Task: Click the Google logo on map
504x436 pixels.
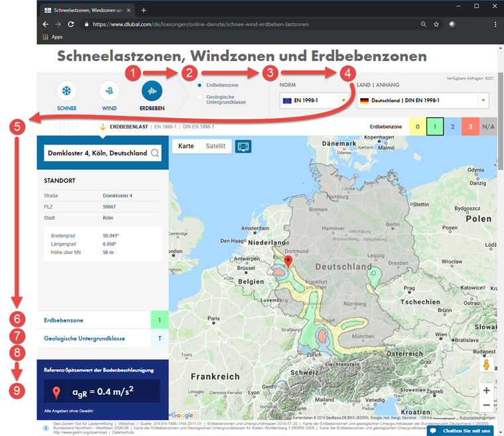Action: [x=182, y=415]
